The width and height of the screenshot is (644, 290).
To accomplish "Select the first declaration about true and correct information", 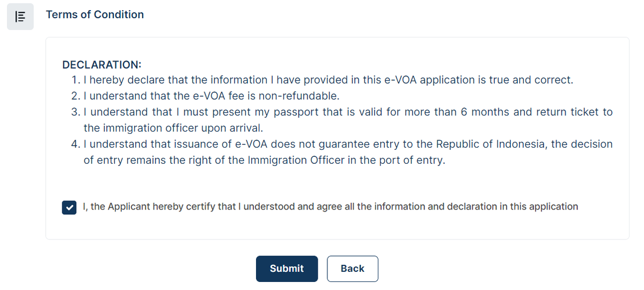I will 328,81.
